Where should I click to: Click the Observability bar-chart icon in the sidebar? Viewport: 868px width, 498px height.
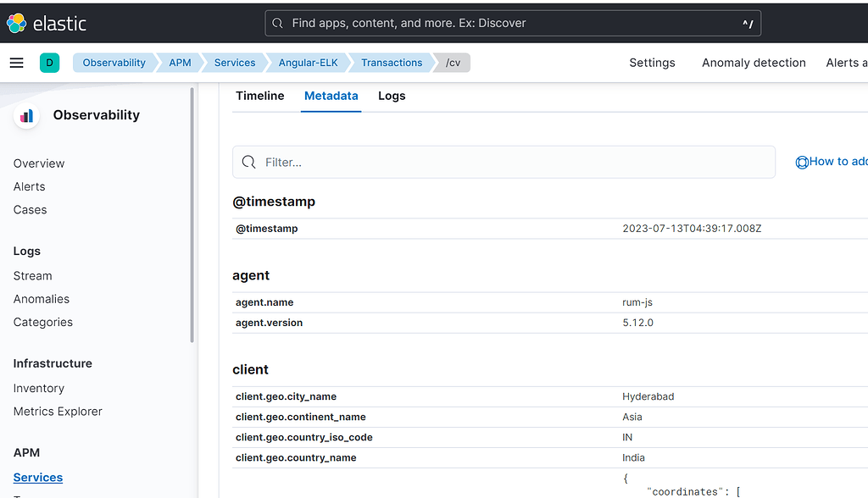tap(25, 114)
